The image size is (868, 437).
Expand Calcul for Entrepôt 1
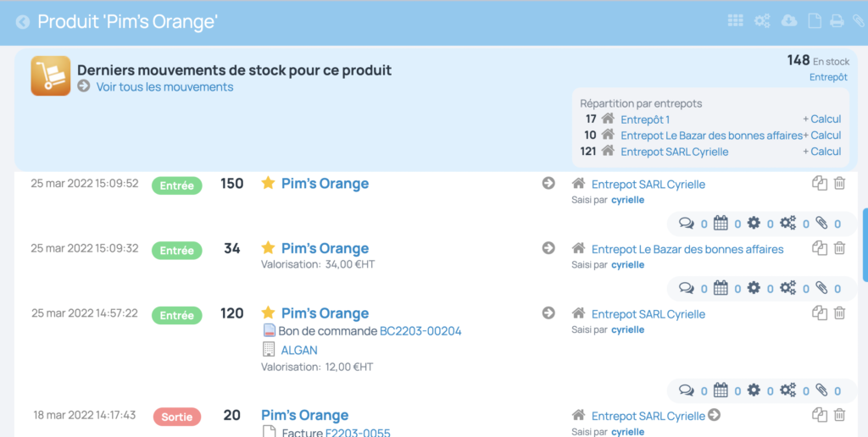coord(822,119)
